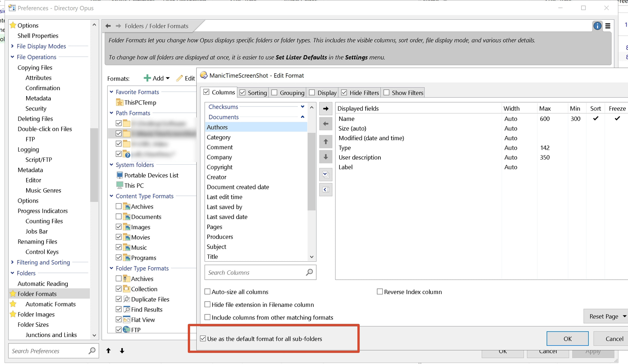The width and height of the screenshot is (628, 364).
Task: Enable Auto-size all columns checkbox
Action: coord(208,292)
